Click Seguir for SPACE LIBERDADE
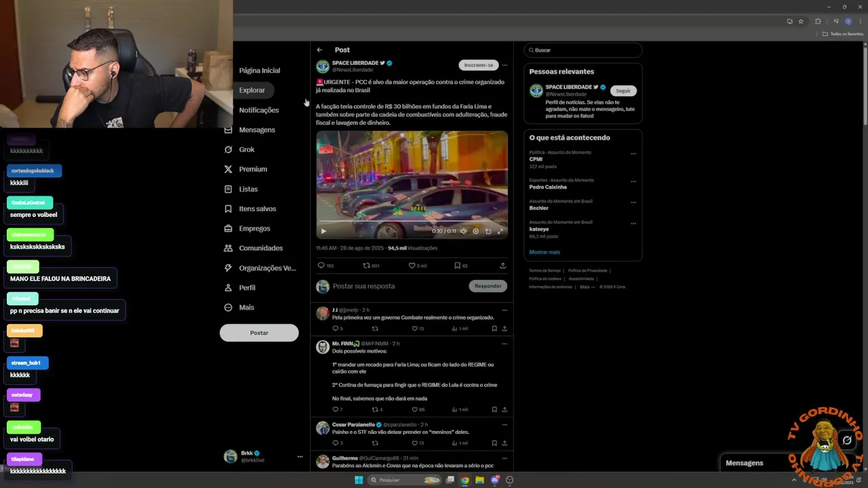Screen dimensions: 868x488 tap(623, 91)
